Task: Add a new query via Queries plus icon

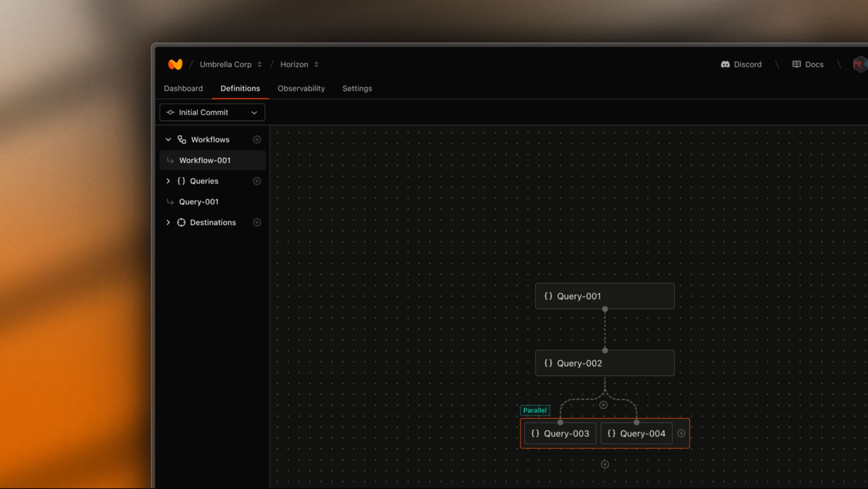Action: pos(257,181)
